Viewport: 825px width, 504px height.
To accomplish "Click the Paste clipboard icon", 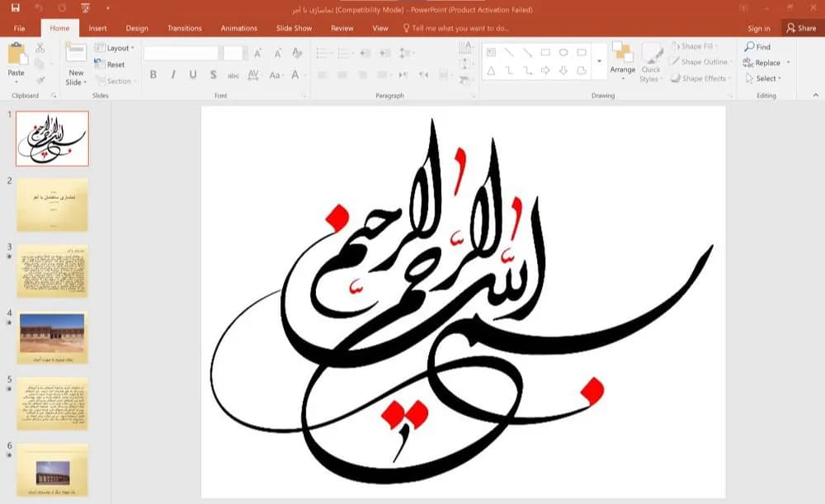I will [x=16, y=54].
